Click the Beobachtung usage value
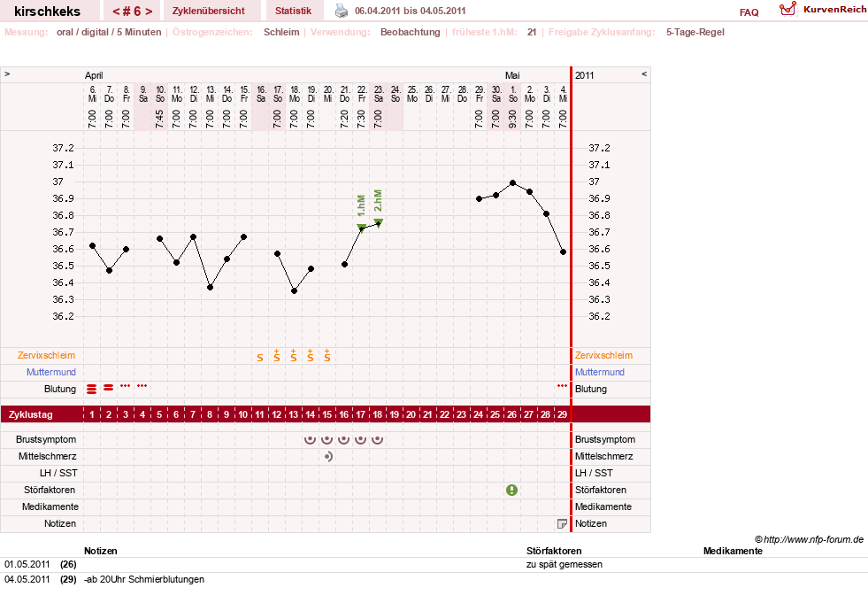The width and height of the screenshot is (868, 603). click(x=411, y=32)
